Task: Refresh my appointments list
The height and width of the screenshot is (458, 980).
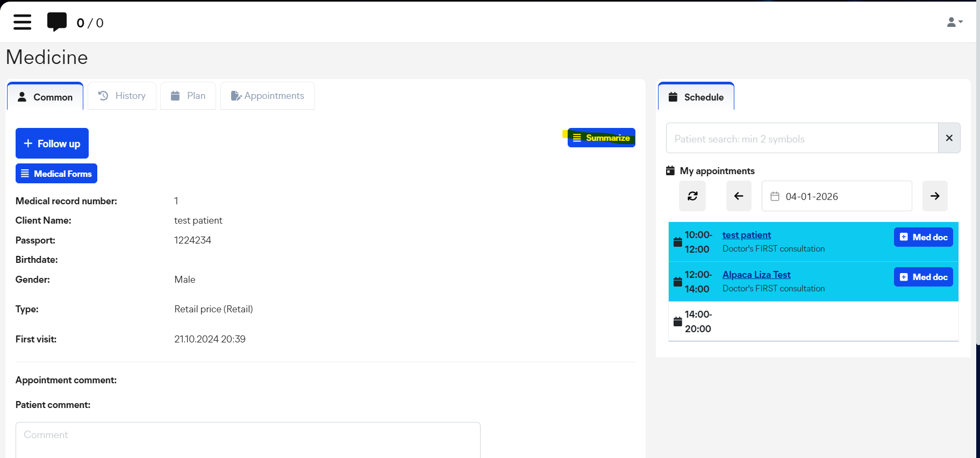Action: [x=692, y=196]
